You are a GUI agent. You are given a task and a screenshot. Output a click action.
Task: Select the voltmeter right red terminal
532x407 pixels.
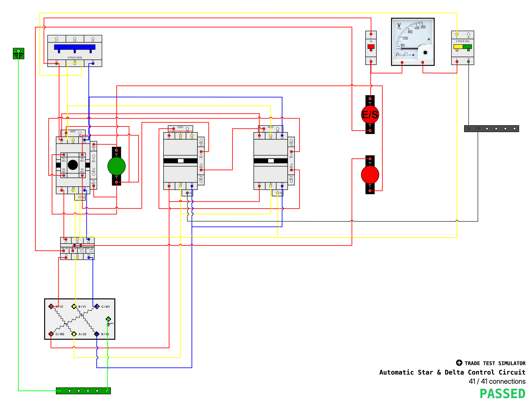[422, 62]
